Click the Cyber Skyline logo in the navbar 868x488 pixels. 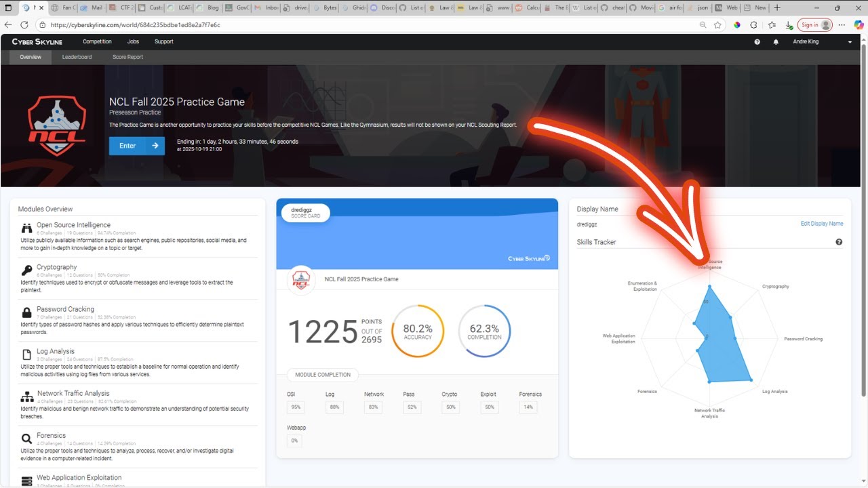point(37,42)
